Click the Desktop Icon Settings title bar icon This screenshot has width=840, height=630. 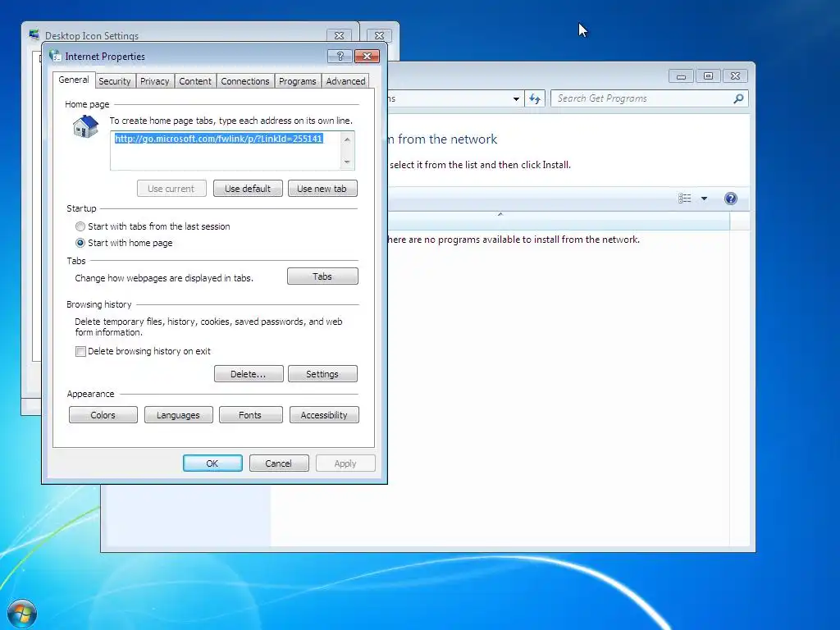pyautogui.click(x=34, y=34)
